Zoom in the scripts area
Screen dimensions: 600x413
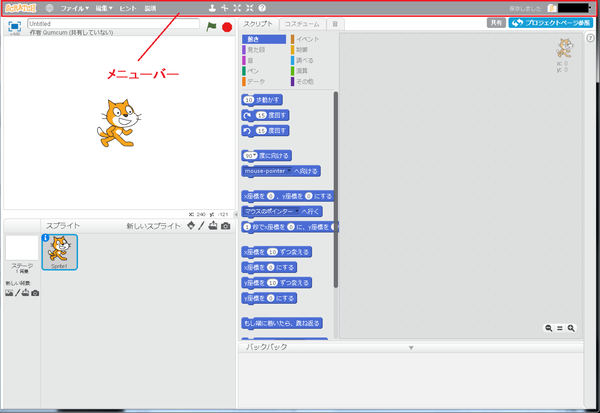click(571, 328)
